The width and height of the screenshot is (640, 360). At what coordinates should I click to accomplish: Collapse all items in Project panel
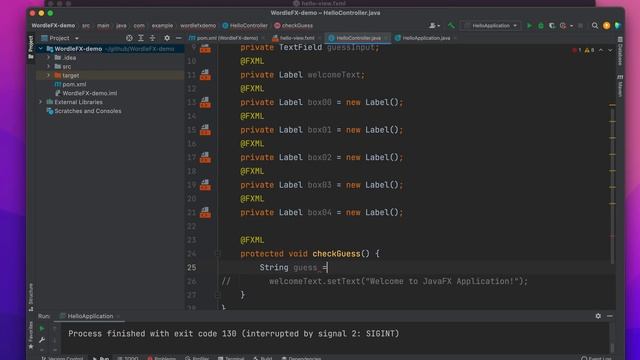[x=152, y=38]
